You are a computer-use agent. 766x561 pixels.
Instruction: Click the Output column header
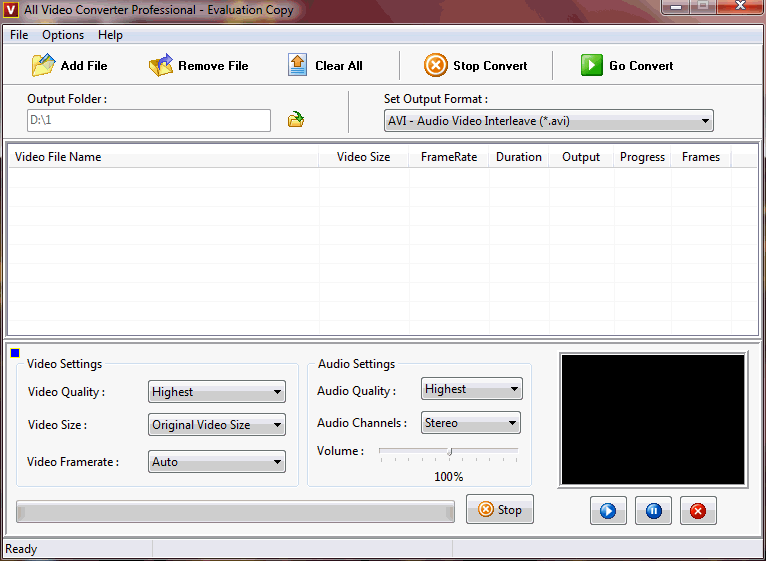point(581,157)
